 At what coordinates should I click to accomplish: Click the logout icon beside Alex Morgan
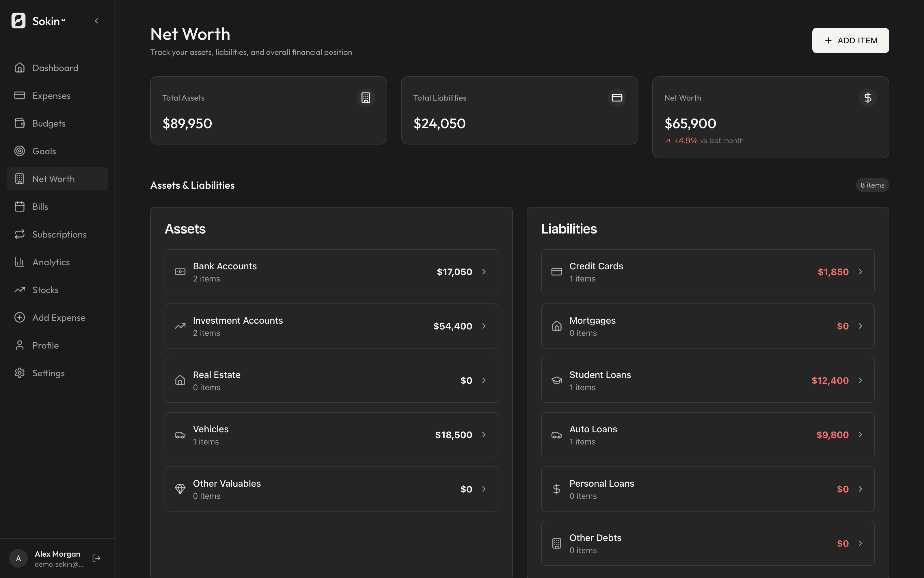[x=97, y=559]
